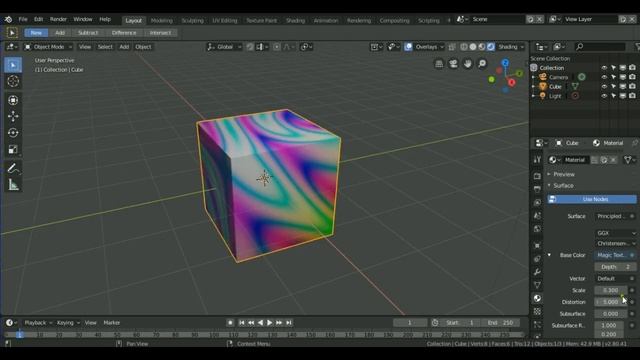Click the Subtract selection mode button

[88, 33]
